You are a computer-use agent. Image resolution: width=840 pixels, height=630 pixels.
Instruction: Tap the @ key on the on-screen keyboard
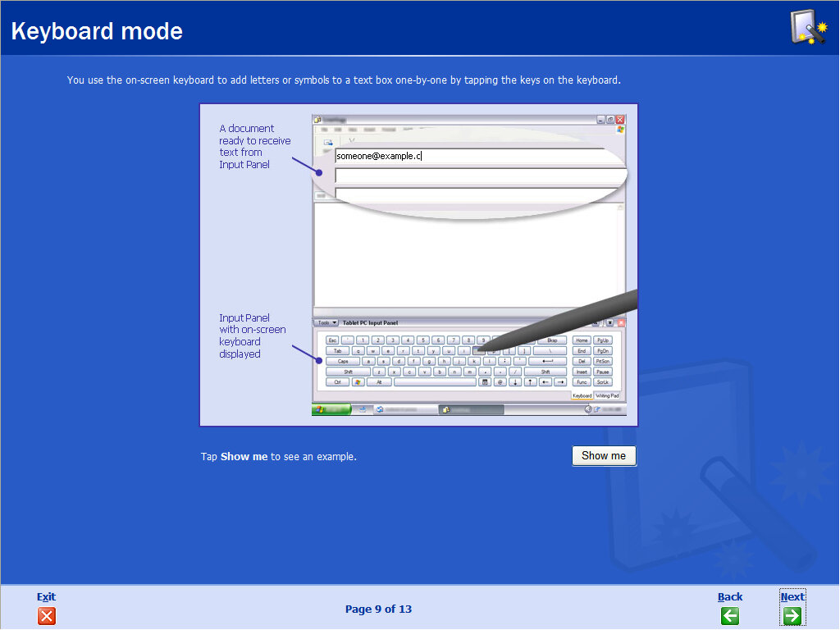pos(500,382)
